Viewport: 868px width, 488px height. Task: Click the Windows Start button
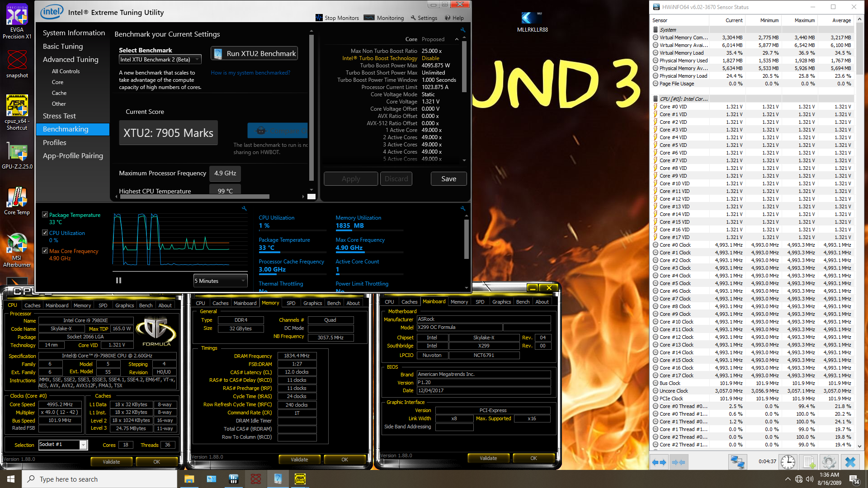[11, 479]
